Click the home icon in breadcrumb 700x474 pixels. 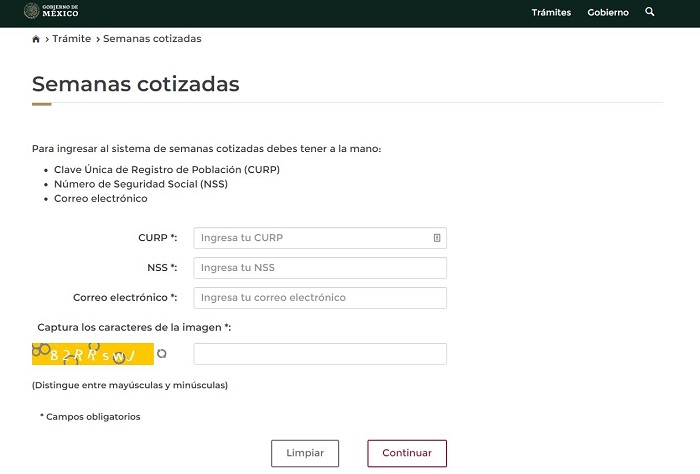pyautogui.click(x=37, y=39)
